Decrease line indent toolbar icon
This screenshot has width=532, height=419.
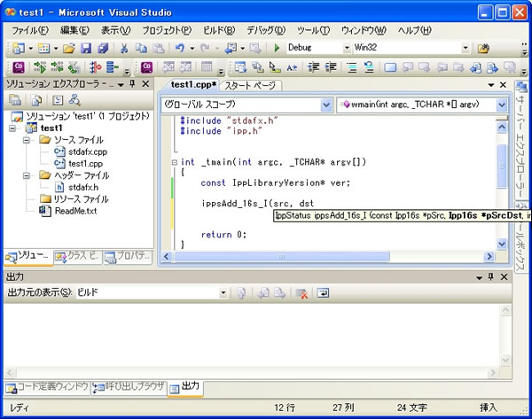coord(313,67)
